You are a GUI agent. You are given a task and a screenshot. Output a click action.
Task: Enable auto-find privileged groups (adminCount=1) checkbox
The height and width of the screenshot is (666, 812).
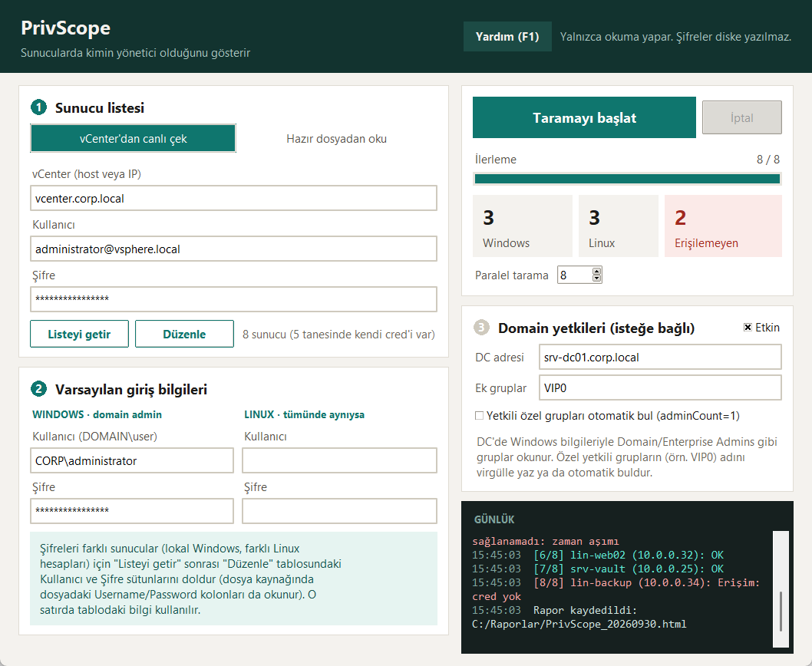[x=479, y=415]
